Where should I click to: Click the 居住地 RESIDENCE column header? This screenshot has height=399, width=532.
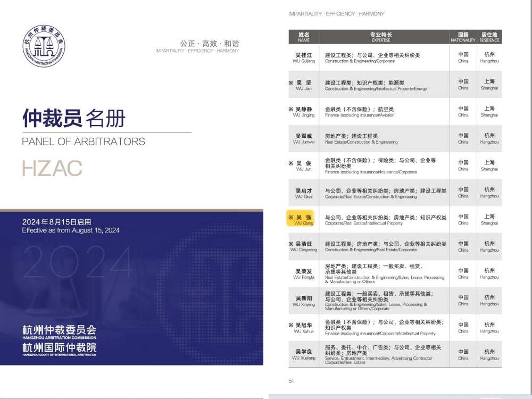pos(489,37)
